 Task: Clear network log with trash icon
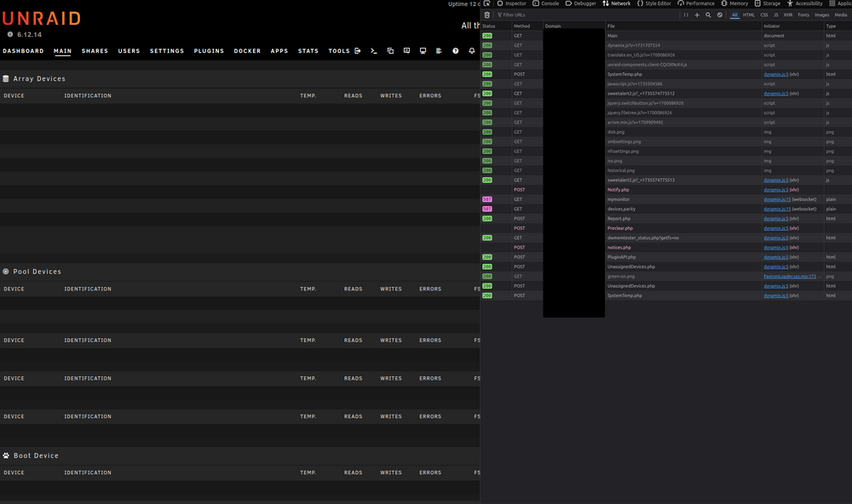click(486, 15)
